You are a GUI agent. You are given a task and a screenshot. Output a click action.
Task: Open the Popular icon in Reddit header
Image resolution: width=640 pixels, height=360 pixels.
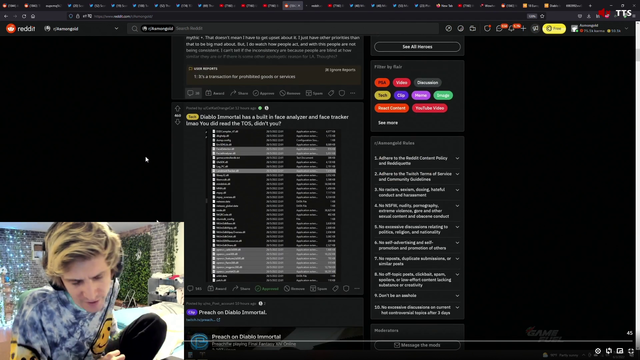click(x=449, y=29)
